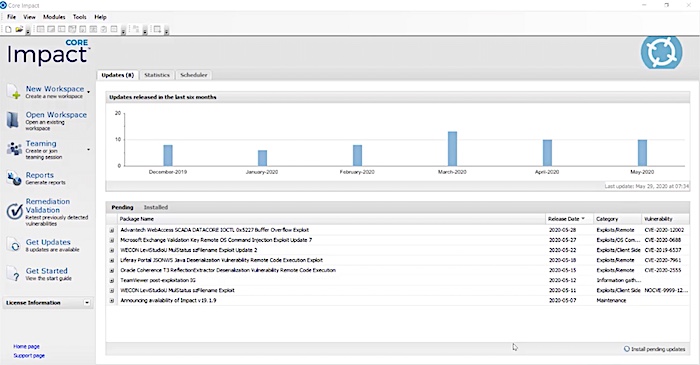Image resolution: width=700 pixels, height=365 pixels.
Task: Click the New Workspace sidebar icon
Action: click(14, 91)
